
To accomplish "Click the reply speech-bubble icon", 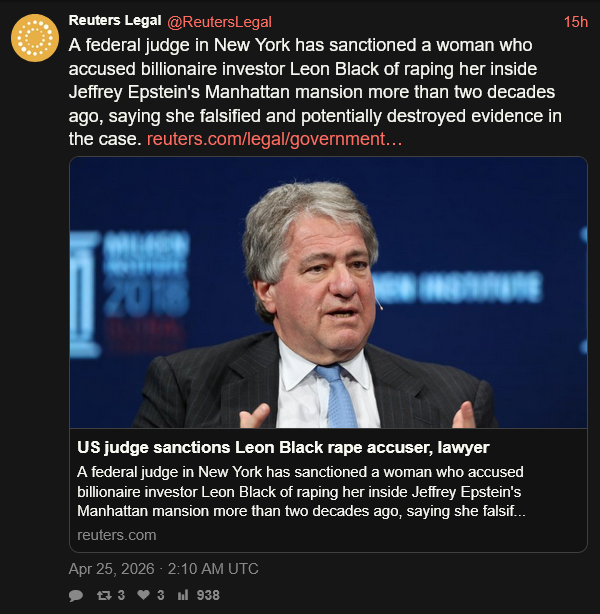I will click(76, 595).
